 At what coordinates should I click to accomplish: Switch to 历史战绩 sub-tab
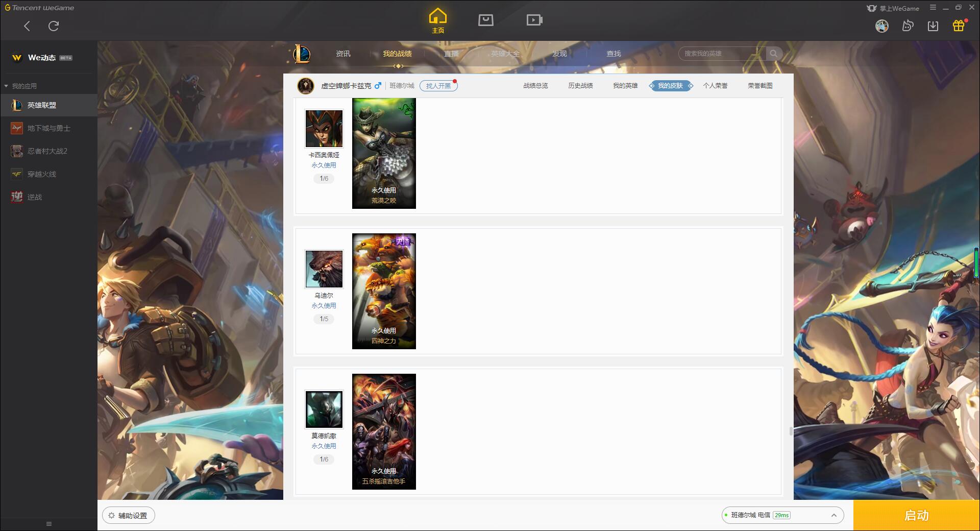[580, 86]
